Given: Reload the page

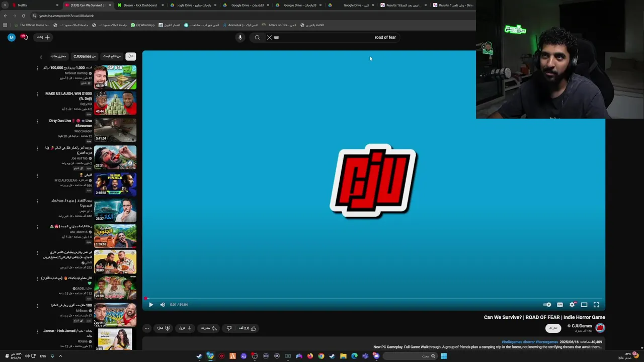Looking at the screenshot, I should (24, 16).
